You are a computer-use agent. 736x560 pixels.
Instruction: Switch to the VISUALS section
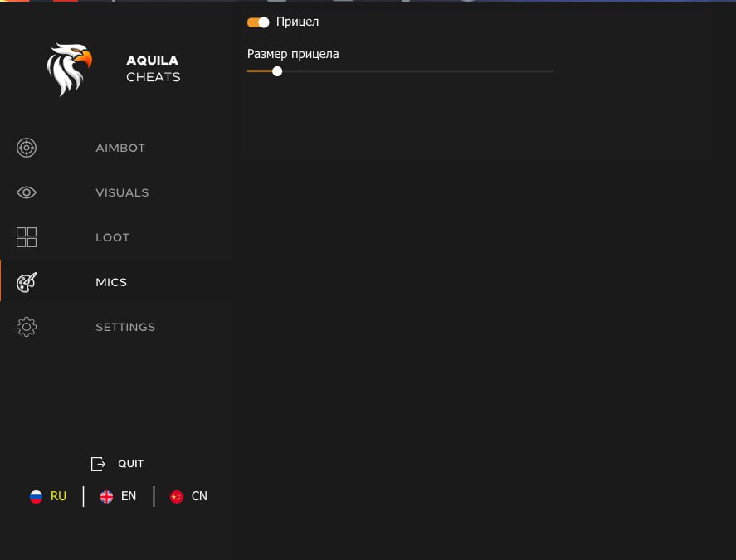[x=122, y=192]
